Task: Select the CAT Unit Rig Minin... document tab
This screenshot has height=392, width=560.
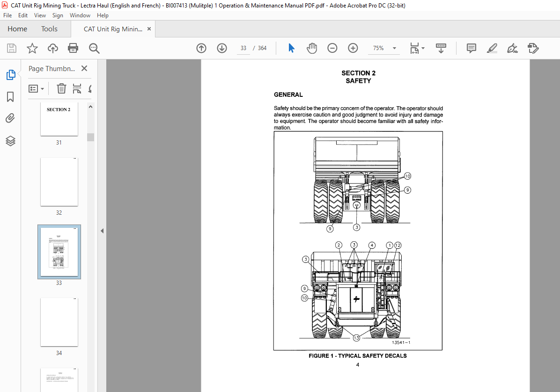Action: coord(113,29)
